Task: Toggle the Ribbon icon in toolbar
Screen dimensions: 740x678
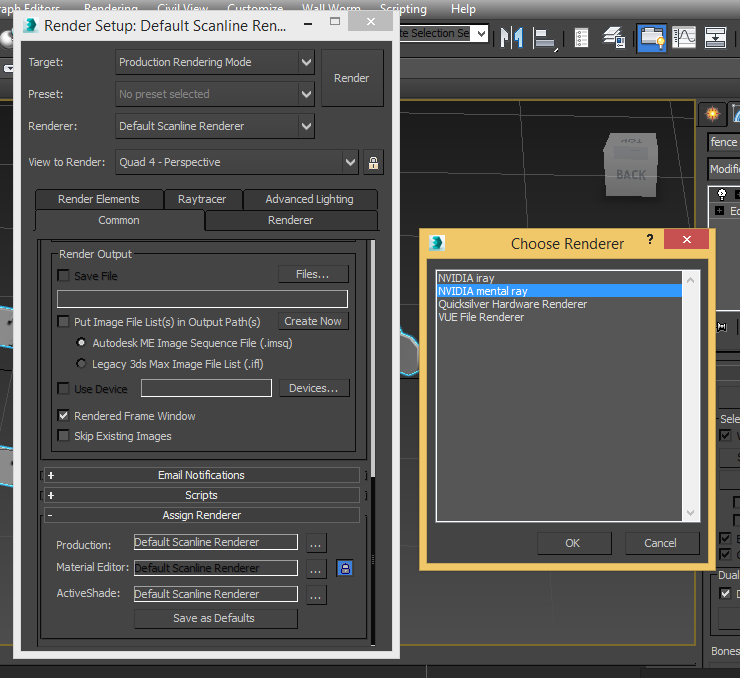Action: (652, 38)
